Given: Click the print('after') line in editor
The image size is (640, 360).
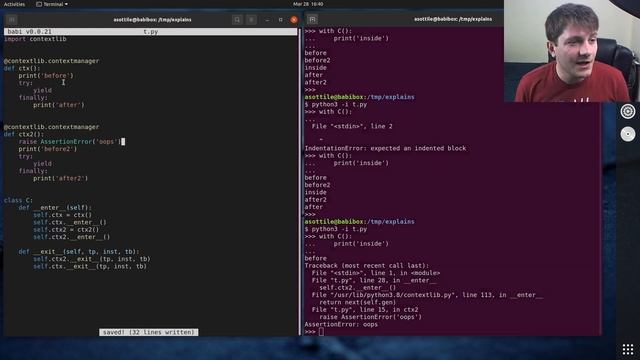Looking at the screenshot, I should tap(59, 105).
